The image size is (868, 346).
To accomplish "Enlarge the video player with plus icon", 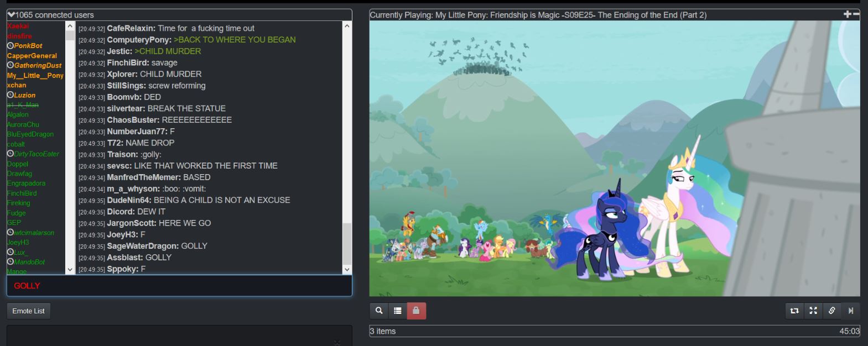I will point(847,14).
